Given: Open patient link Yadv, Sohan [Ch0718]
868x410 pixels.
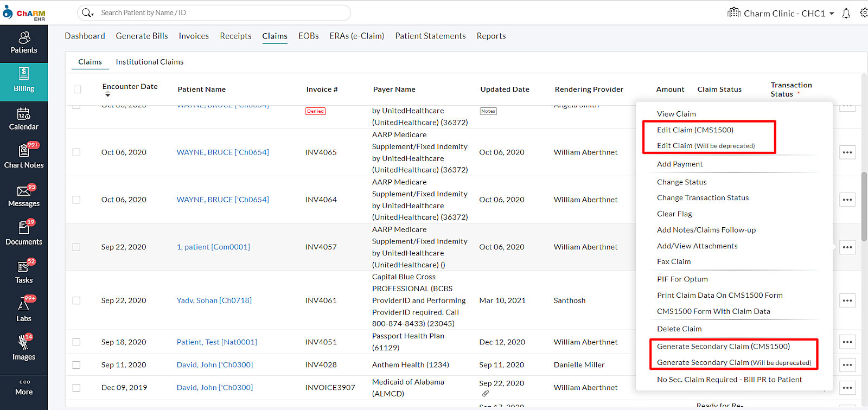Looking at the screenshot, I should (214, 300).
